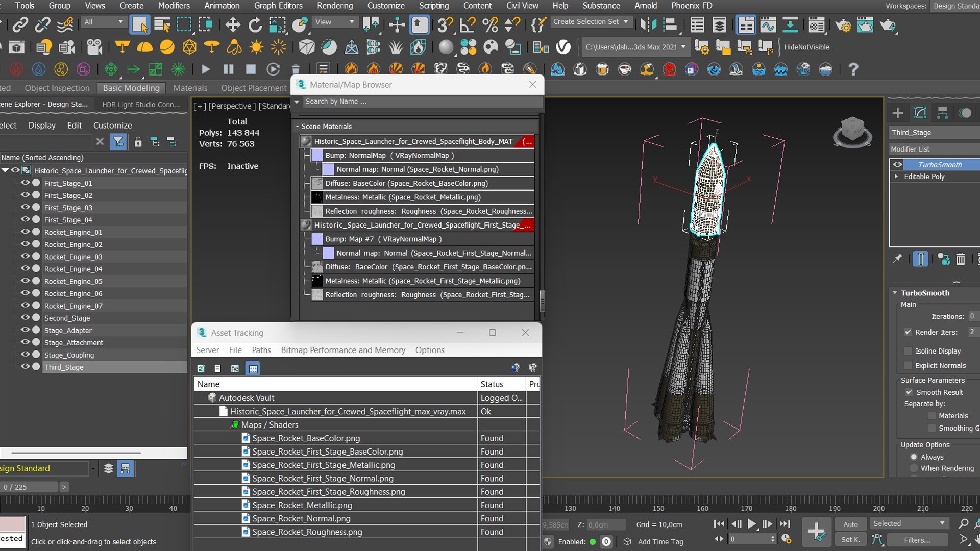Image resolution: width=980 pixels, height=551 pixels.
Task: Click the Link selection chain icon
Action: coord(20,24)
